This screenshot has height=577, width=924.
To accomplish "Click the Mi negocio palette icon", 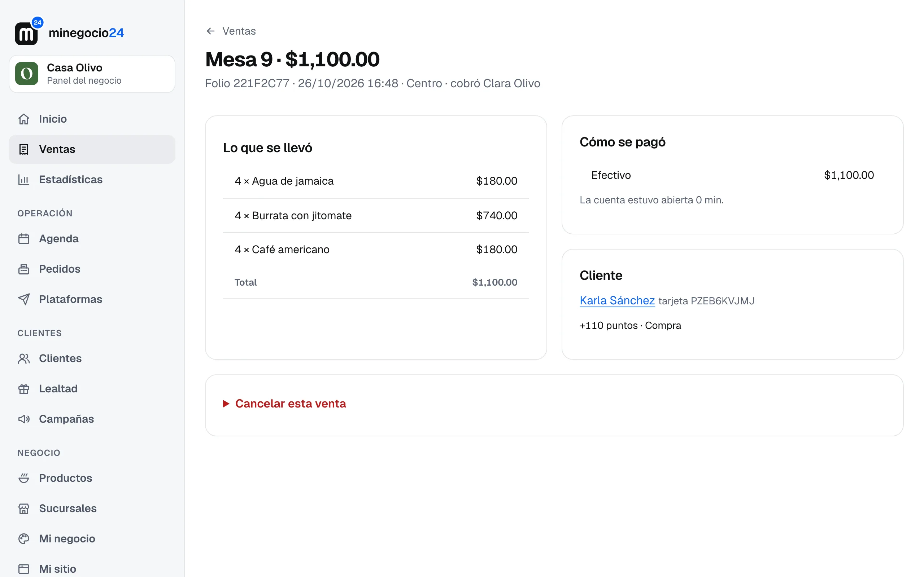I will pyautogui.click(x=24, y=538).
